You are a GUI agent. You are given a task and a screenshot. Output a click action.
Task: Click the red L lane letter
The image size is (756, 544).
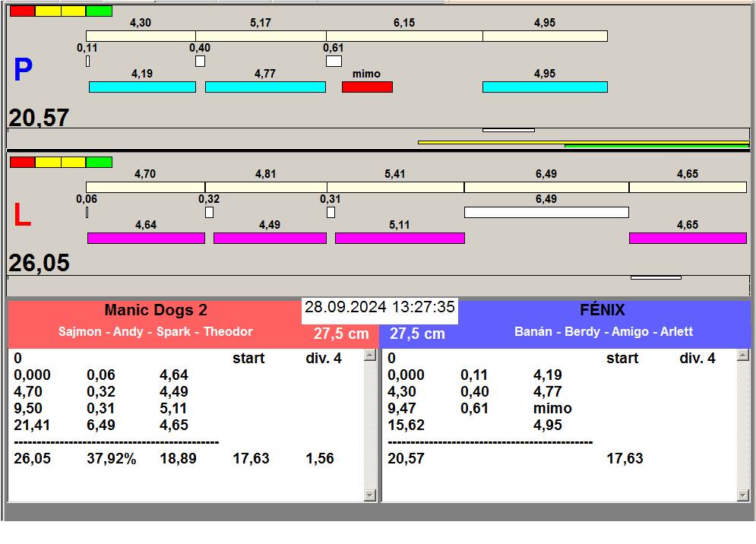23,216
